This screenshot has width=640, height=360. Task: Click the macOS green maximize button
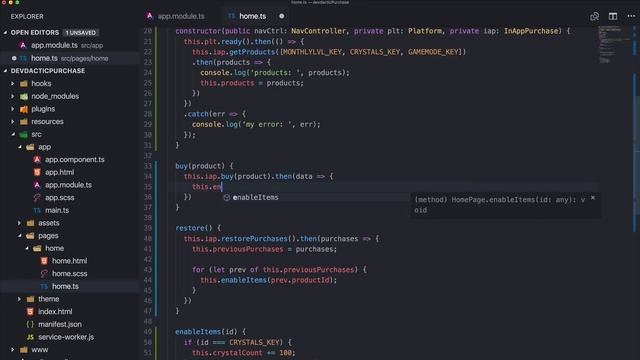pos(17,2)
